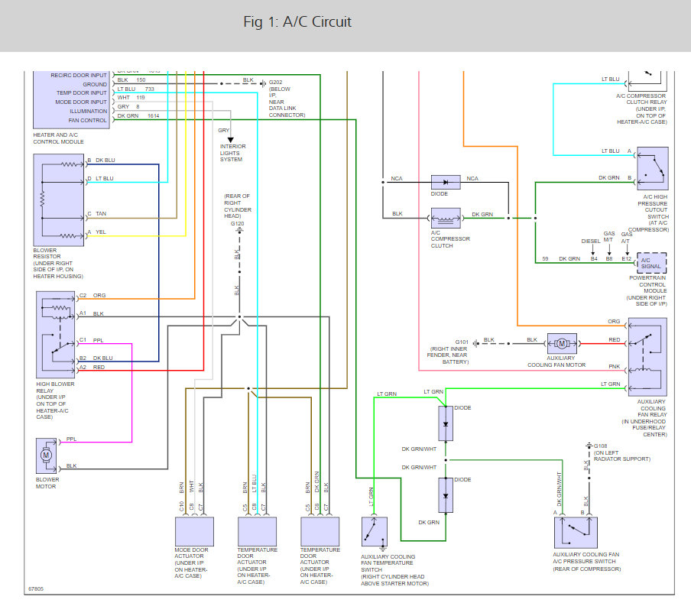The width and height of the screenshot is (691, 616).
Task: Click the "A/C HIGH PRESSURE CUTOUT SWITCH" caption
Action: pyautogui.click(x=653, y=206)
